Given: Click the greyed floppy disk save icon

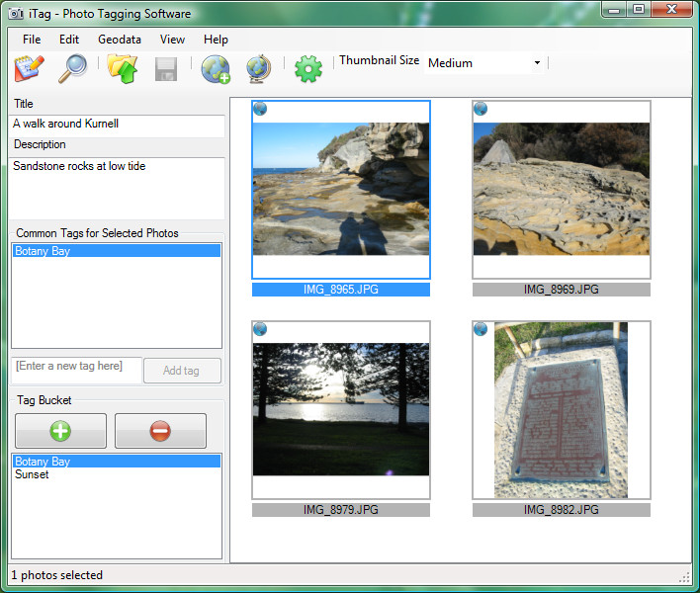Looking at the screenshot, I should pyautogui.click(x=166, y=69).
